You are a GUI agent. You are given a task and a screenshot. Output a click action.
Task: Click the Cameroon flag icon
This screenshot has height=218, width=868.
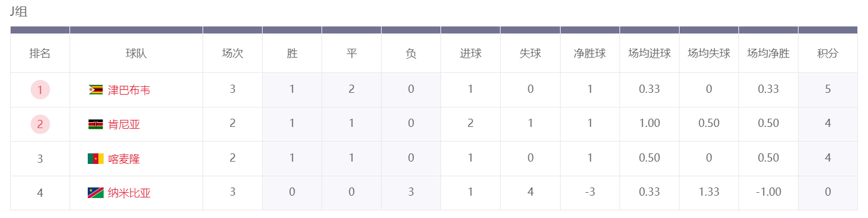point(95,159)
